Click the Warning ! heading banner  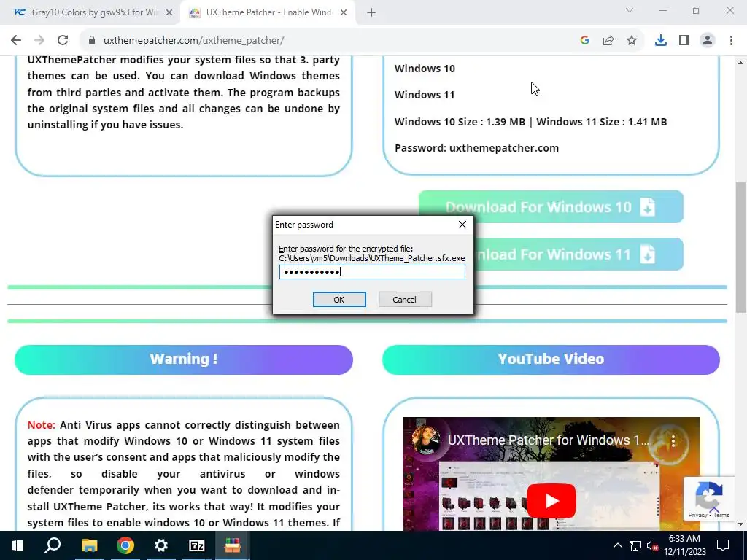pos(183,359)
